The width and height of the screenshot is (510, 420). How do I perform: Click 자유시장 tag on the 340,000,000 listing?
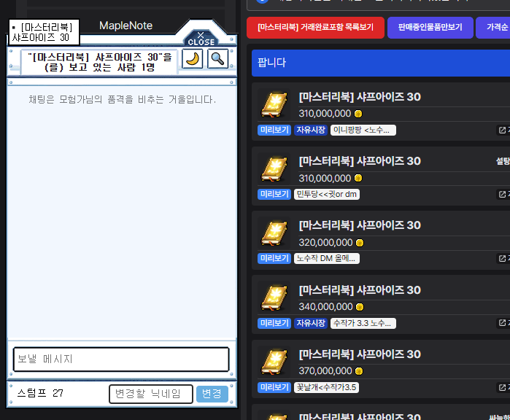coord(311,323)
